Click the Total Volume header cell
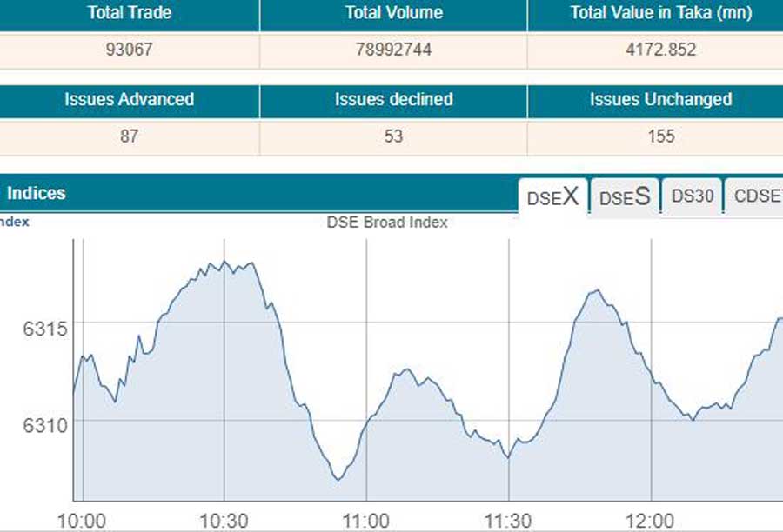The width and height of the screenshot is (783, 532). click(393, 13)
